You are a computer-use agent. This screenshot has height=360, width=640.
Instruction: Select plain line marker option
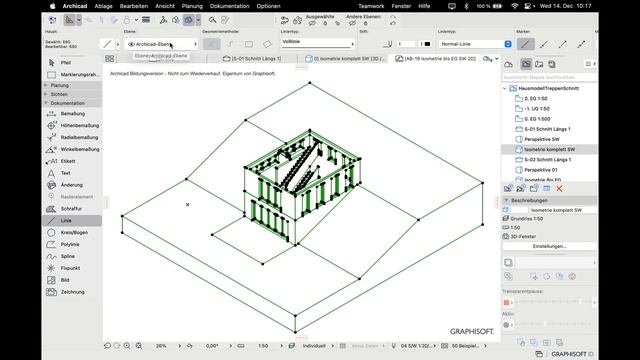(525, 44)
